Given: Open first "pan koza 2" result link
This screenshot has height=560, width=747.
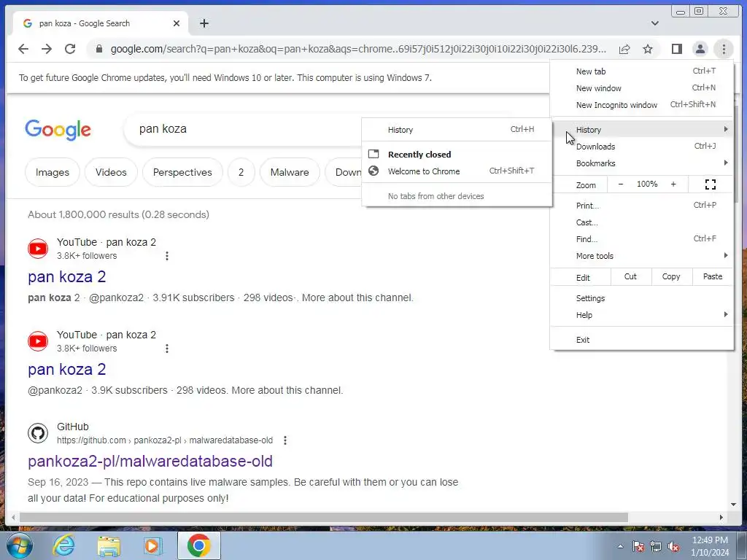Looking at the screenshot, I should (x=66, y=276).
